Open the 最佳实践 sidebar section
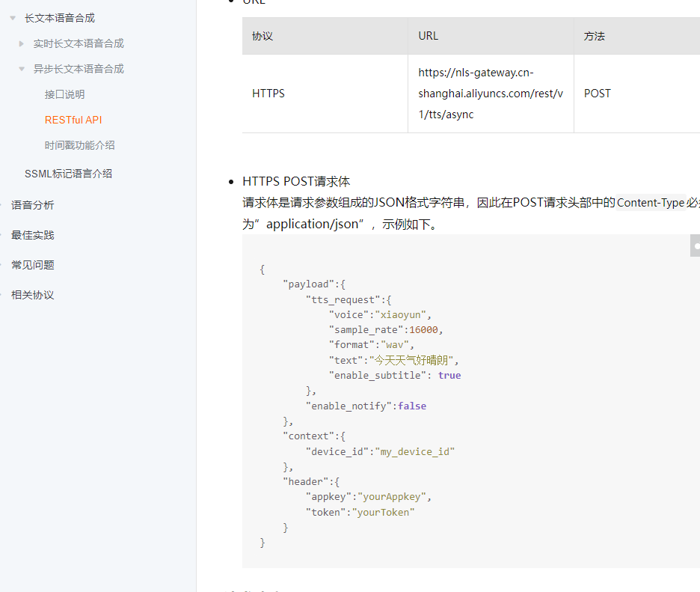 (33, 235)
